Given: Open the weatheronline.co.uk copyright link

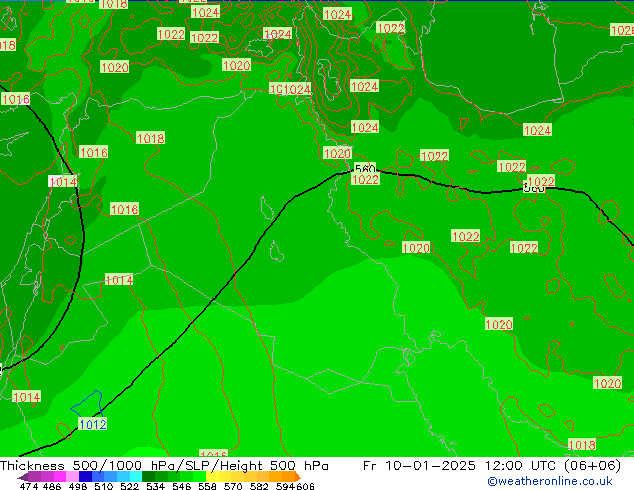Looking at the screenshot, I should click(550, 481).
